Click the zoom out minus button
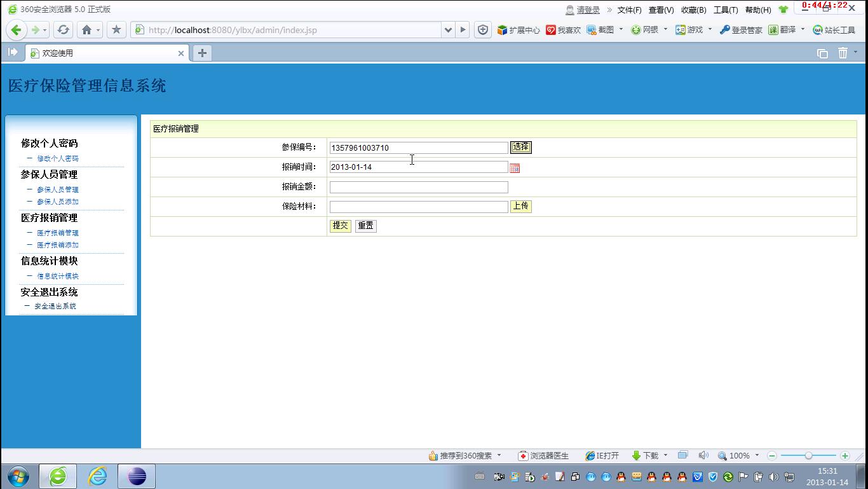 click(772, 456)
